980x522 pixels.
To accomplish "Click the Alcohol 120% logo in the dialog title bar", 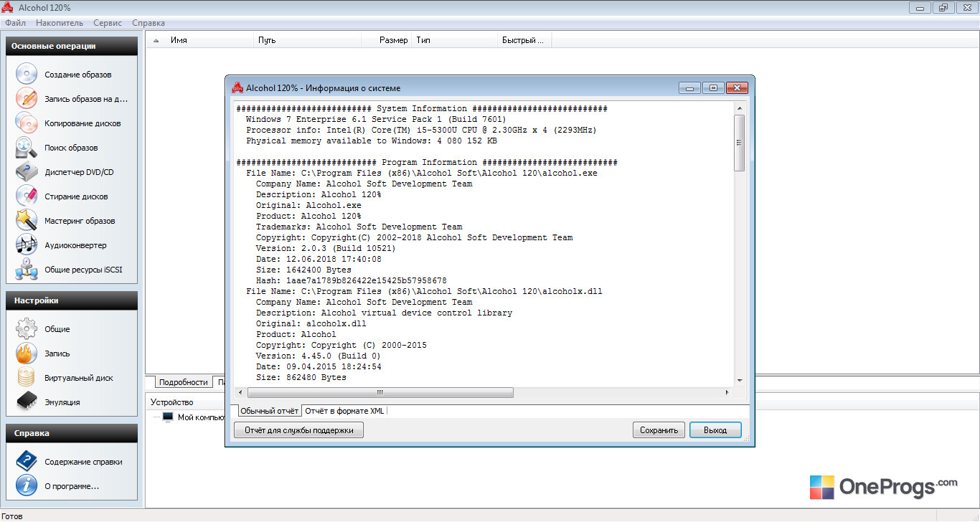I will click(x=237, y=88).
